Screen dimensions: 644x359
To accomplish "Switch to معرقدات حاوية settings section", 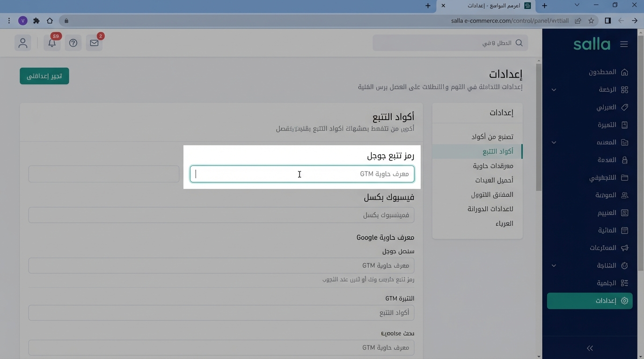I will (493, 165).
